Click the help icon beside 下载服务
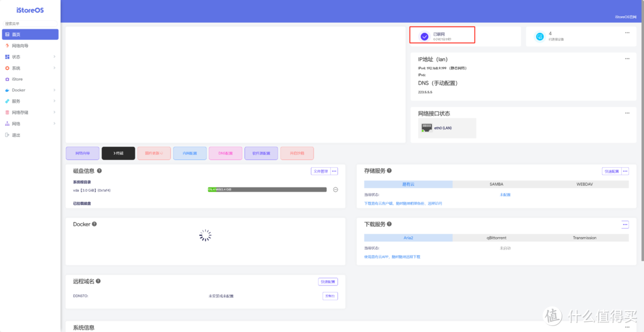 point(389,224)
